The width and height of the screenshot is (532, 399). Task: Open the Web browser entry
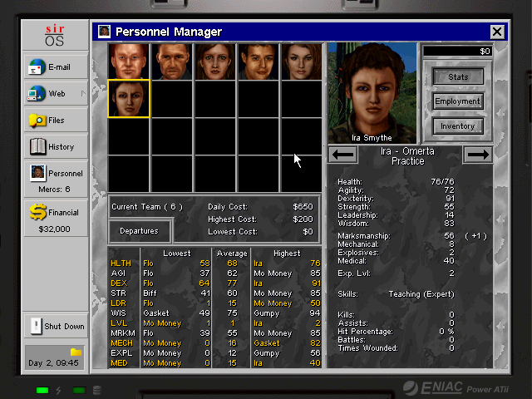pyautogui.click(x=56, y=93)
